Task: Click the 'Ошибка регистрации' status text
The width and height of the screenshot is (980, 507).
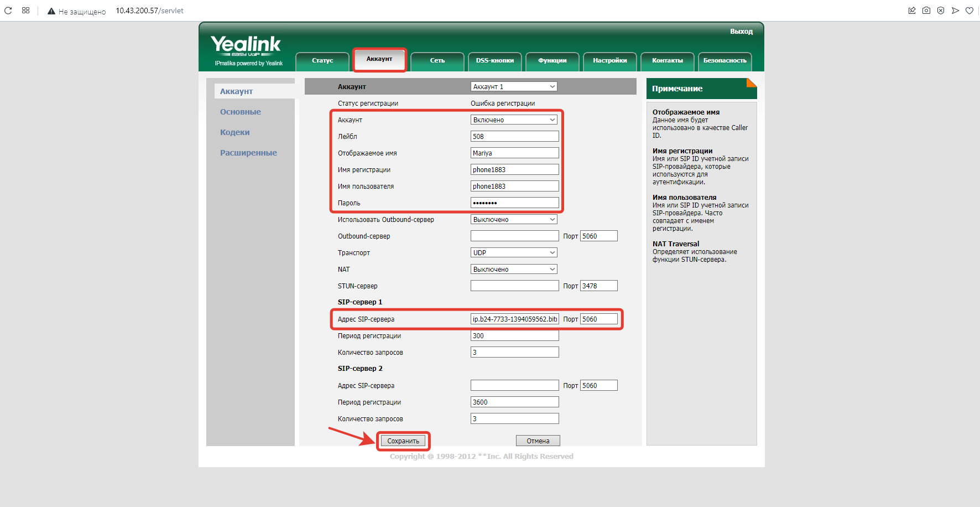Action: tap(503, 104)
